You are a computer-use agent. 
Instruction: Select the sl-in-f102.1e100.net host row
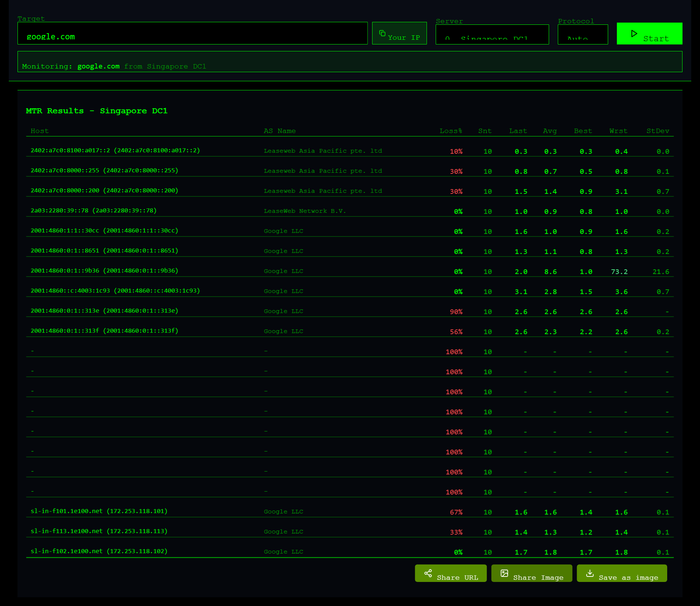click(x=99, y=551)
